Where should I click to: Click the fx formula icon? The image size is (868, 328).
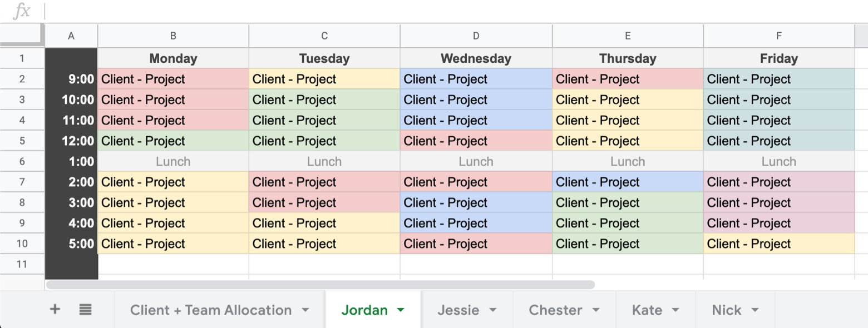(21, 11)
